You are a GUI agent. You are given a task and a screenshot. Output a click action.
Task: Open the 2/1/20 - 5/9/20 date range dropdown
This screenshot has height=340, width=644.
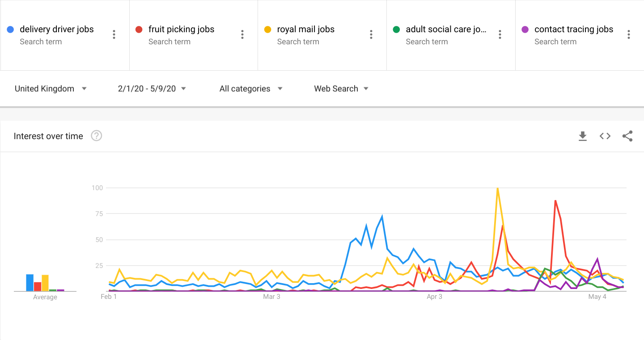[x=152, y=89]
